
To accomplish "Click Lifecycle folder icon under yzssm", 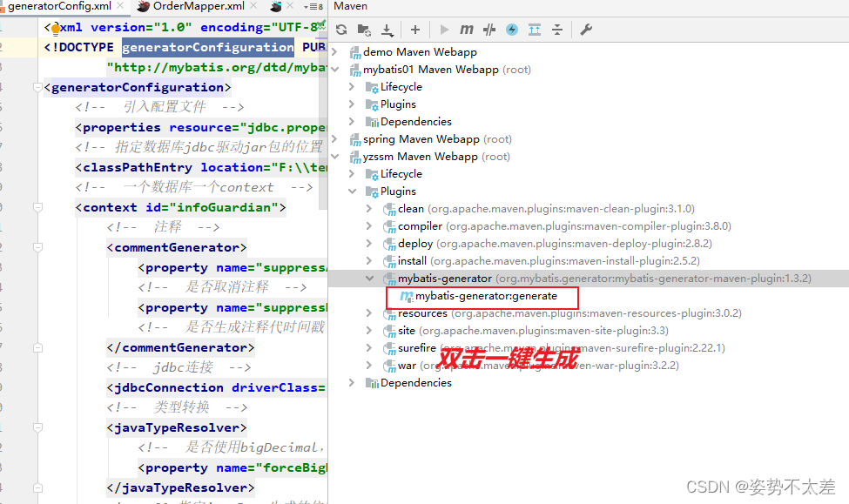I will click(x=372, y=174).
